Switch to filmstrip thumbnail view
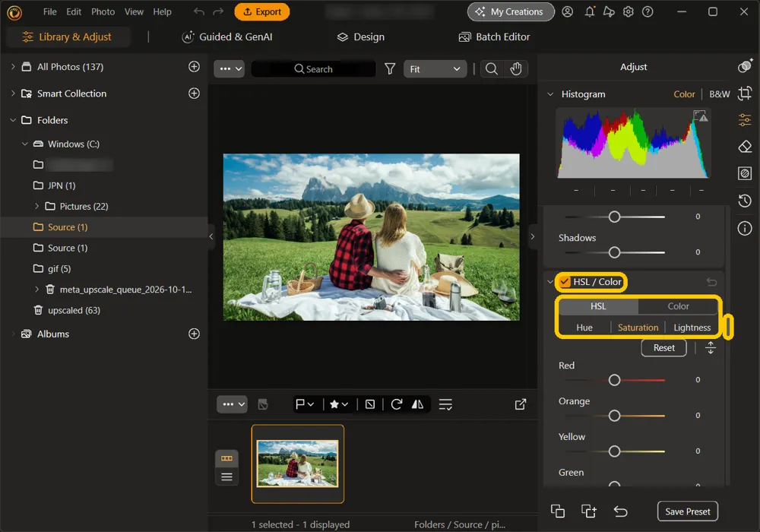This screenshot has height=532, width=760. click(226, 458)
